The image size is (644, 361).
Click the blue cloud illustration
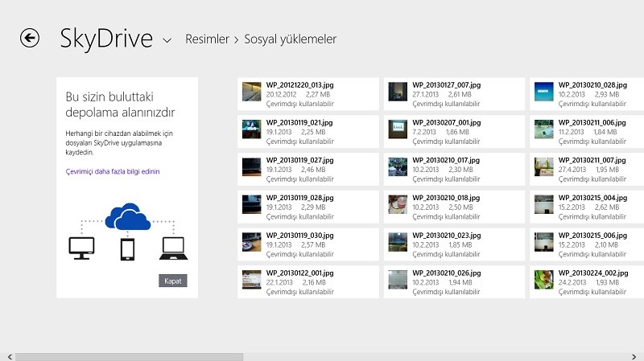point(128,216)
